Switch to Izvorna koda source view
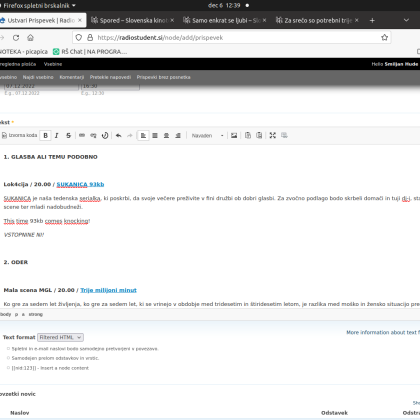 pyautogui.click(x=19, y=135)
